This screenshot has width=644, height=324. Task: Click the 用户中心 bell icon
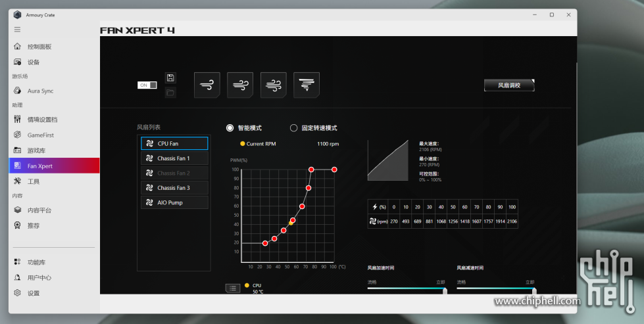[x=17, y=277]
